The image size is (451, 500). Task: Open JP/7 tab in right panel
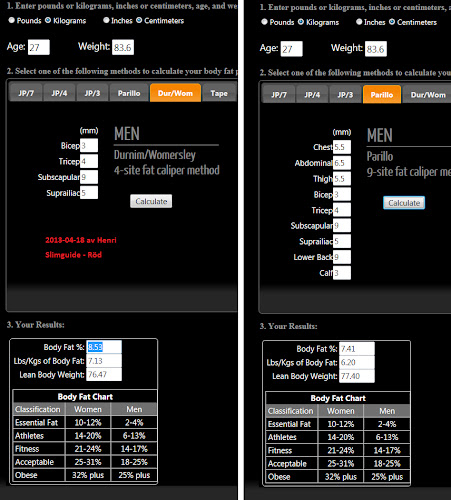[279, 95]
